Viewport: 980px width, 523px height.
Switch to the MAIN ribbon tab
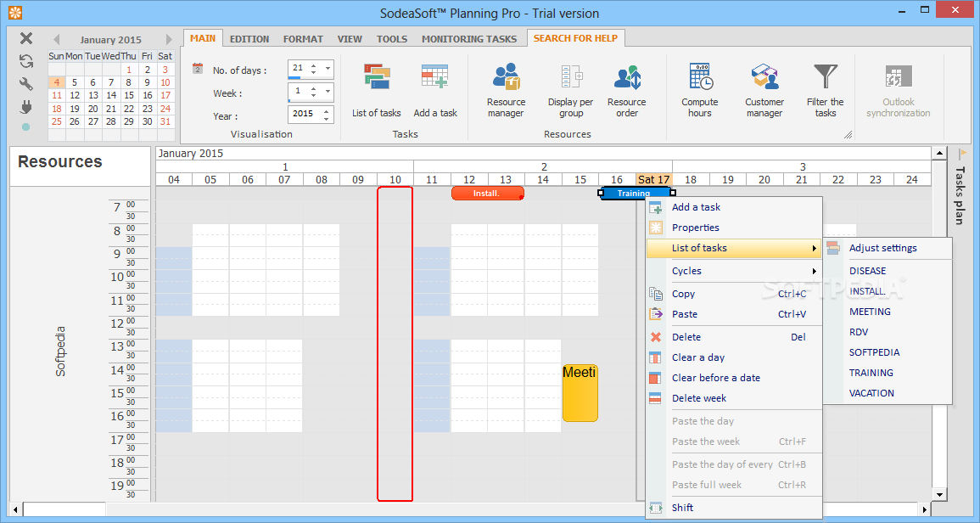[203, 38]
